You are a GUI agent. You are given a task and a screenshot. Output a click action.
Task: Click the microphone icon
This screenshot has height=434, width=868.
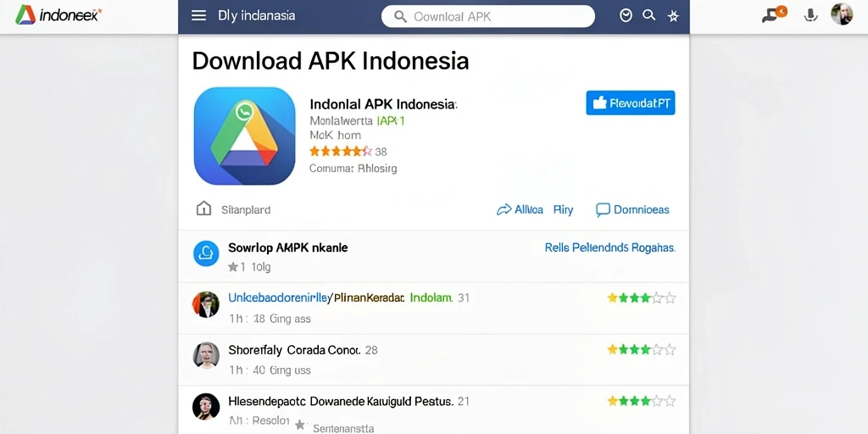point(810,15)
